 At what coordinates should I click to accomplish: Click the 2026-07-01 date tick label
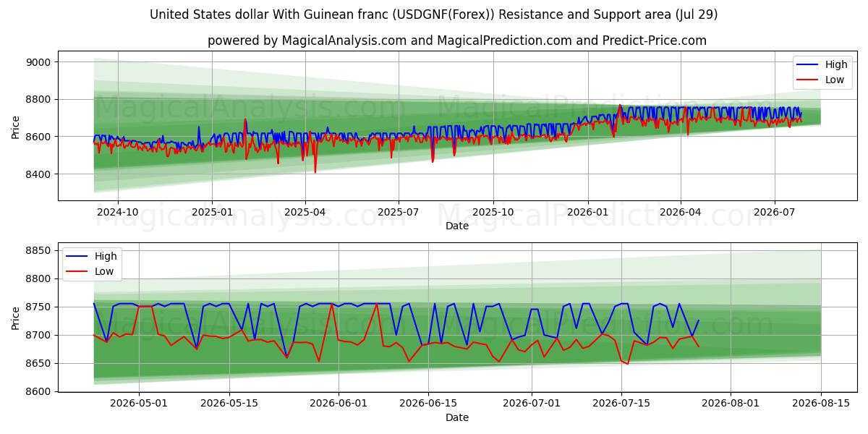(x=532, y=404)
